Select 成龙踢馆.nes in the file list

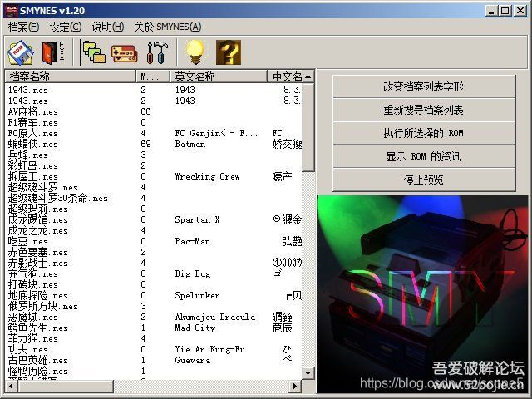coord(38,220)
